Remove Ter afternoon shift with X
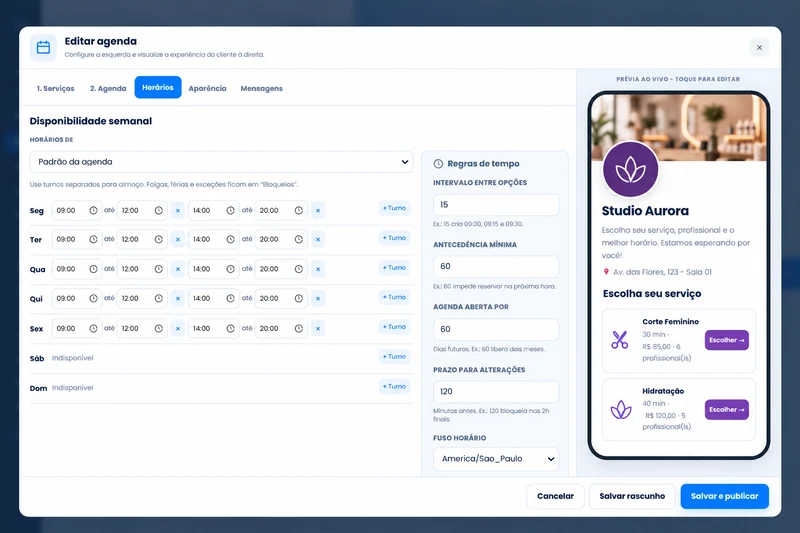The image size is (800, 533). 318,239
